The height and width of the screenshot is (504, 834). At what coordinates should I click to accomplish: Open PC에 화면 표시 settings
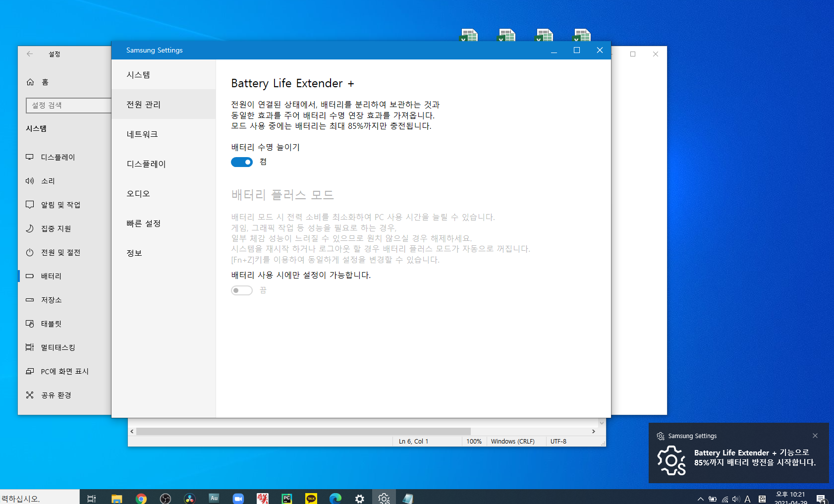coord(64,371)
